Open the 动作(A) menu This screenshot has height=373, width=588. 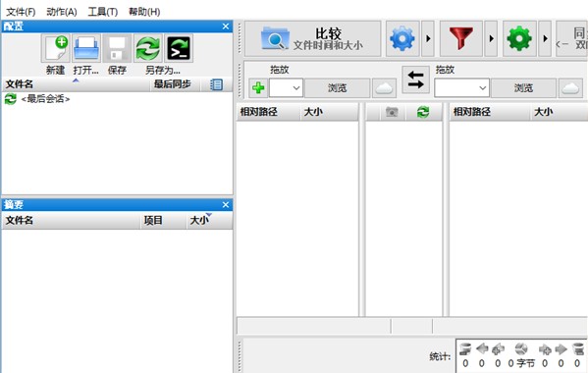pyautogui.click(x=62, y=12)
